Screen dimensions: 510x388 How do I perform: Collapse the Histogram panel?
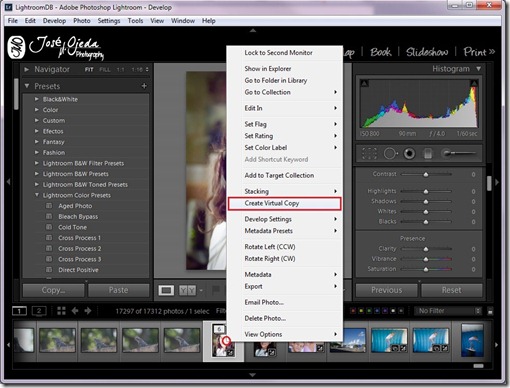coord(478,69)
